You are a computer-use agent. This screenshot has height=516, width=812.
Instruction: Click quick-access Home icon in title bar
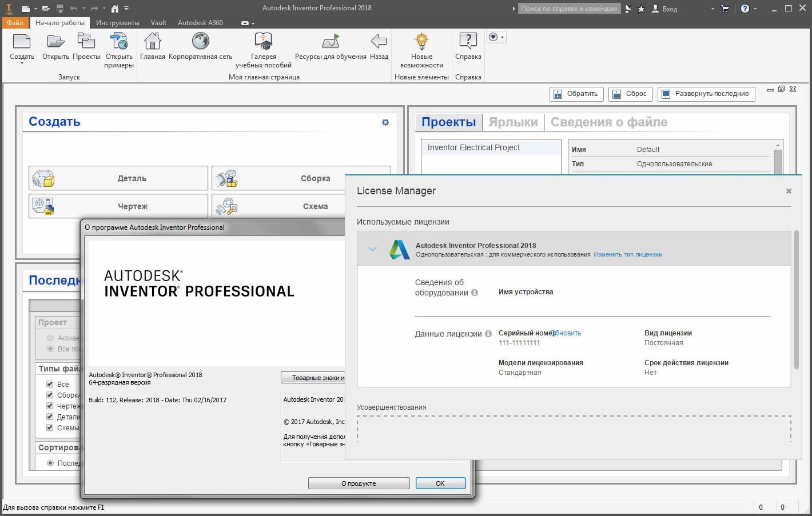[x=115, y=9]
